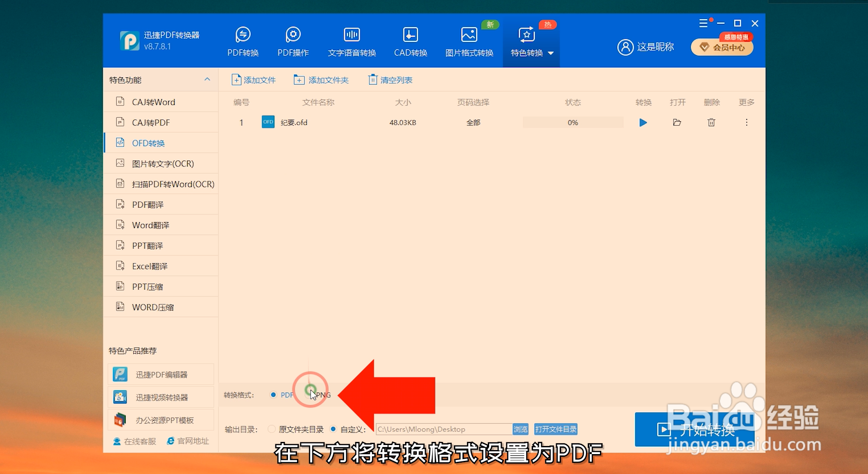The width and height of the screenshot is (868, 474).
Task: Click the WORD压缩 sidebar icon
Action: (x=120, y=307)
